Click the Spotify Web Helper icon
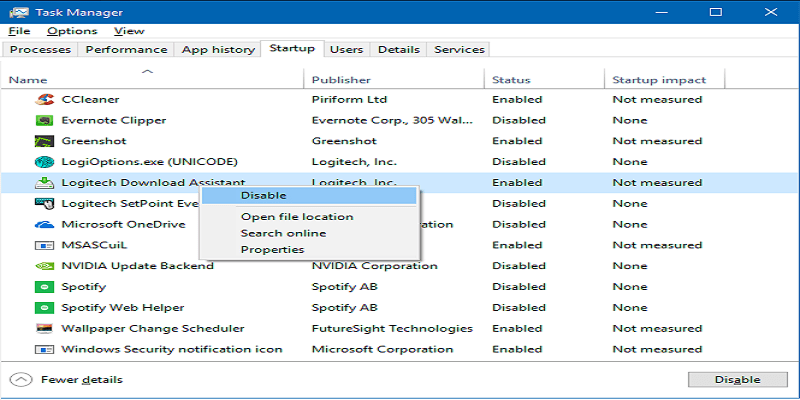This screenshot has height=400, width=800. click(x=44, y=308)
